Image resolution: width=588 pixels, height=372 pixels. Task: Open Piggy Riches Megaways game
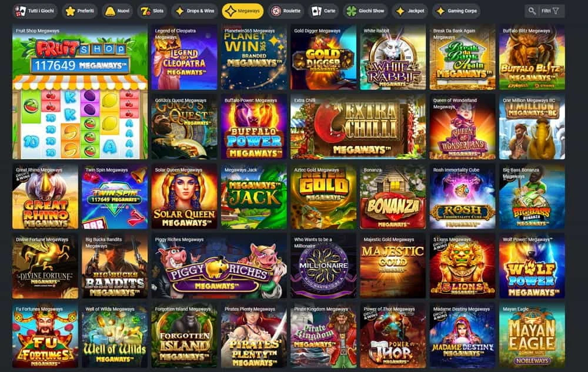coord(219,266)
